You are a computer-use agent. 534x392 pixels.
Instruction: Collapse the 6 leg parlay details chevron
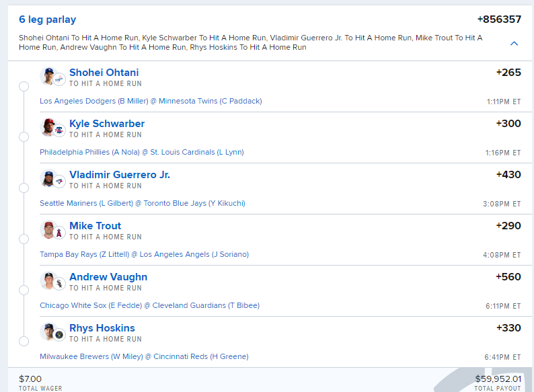(x=514, y=43)
